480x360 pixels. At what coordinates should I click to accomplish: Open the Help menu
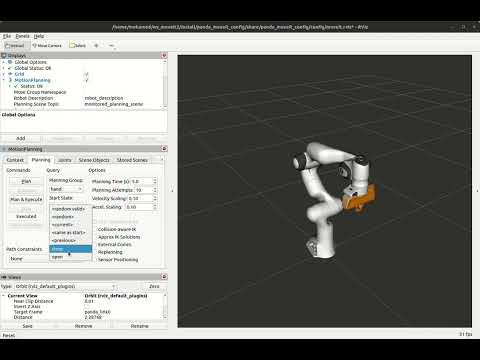tap(39, 36)
